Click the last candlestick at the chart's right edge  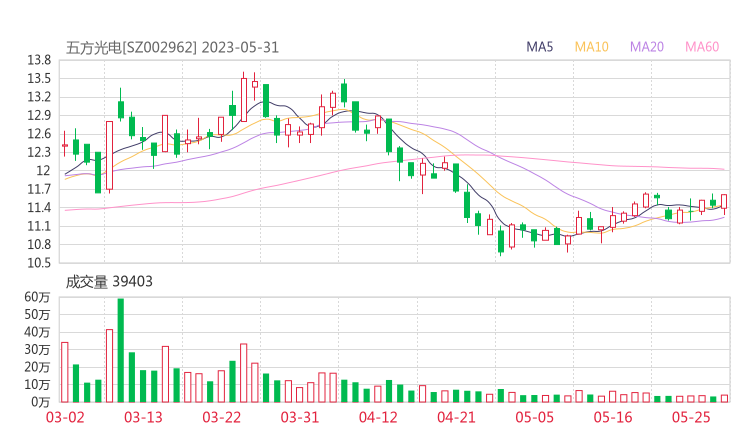point(724,202)
